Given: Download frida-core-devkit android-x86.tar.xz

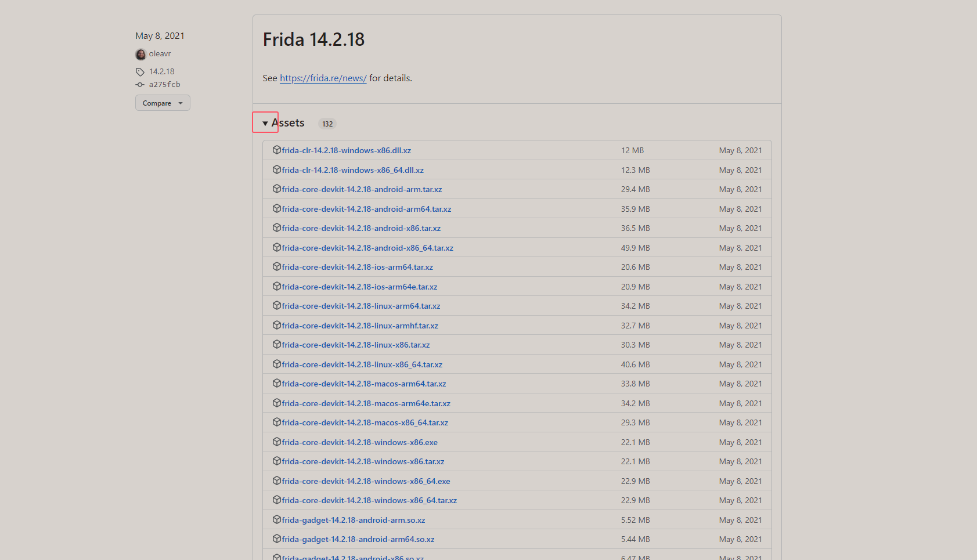Looking at the screenshot, I should coord(361,228).
